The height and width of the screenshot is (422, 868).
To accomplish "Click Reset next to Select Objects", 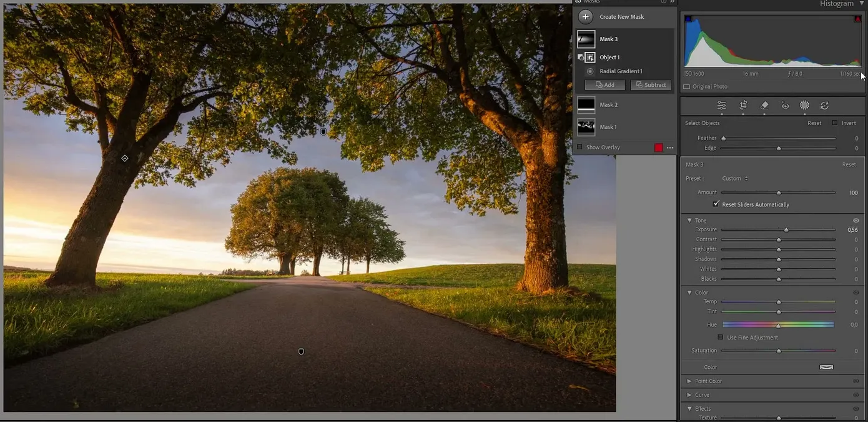I will (x=814, y=123).
